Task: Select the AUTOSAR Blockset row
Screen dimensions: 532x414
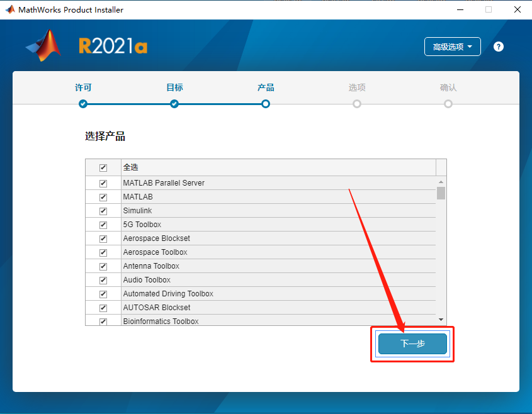Action: pos(260,308)
